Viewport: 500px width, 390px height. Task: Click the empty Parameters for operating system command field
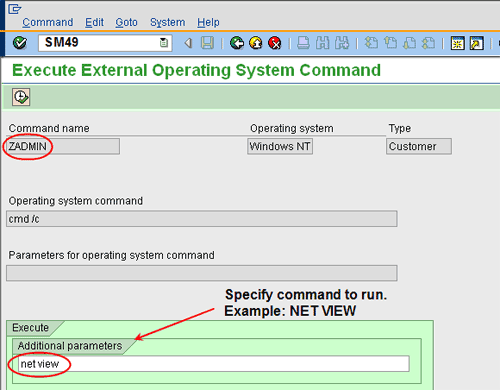[x=202, y=273]
